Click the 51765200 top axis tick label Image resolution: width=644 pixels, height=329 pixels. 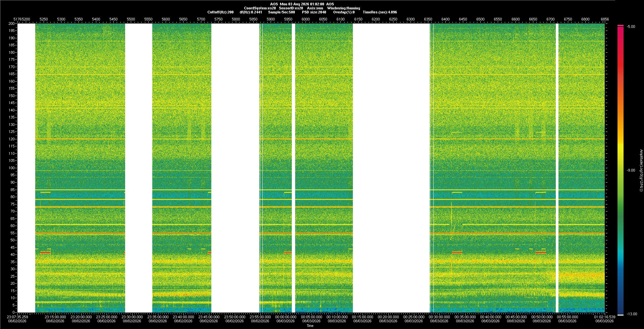click(22, 19)
